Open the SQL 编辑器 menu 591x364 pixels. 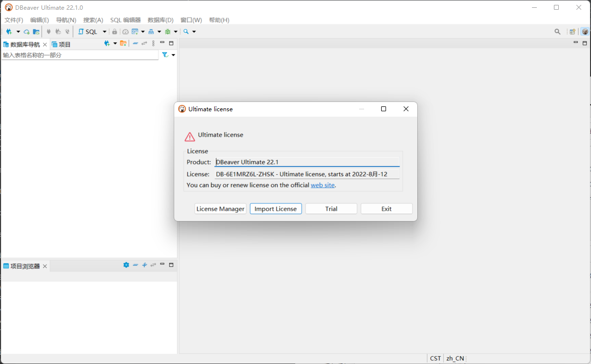click(125, 20)
